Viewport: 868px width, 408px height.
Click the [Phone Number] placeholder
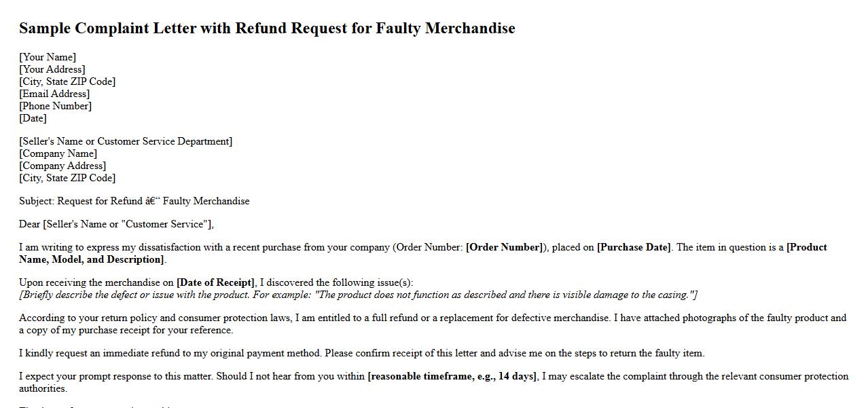click(55, 106)
